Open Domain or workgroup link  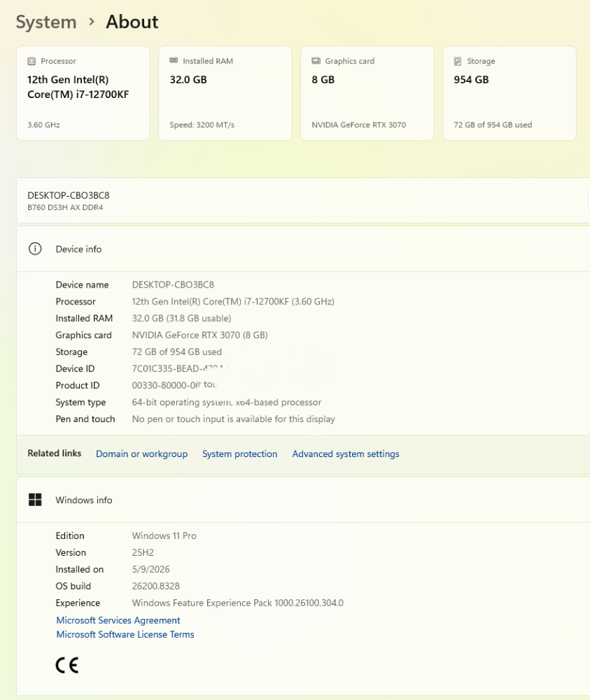141,454
